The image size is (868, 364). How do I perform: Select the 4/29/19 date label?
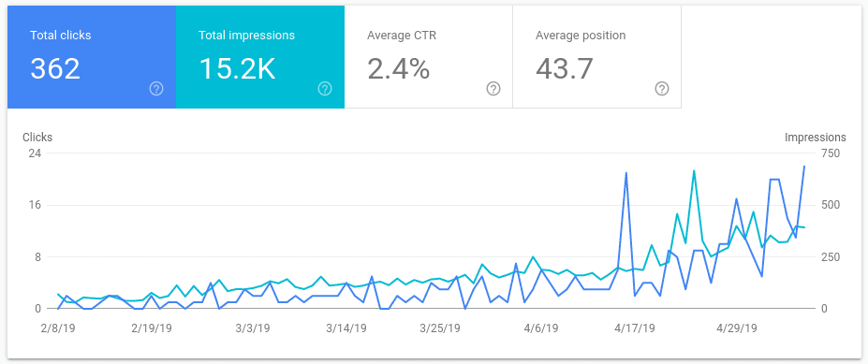pos(737,328)
